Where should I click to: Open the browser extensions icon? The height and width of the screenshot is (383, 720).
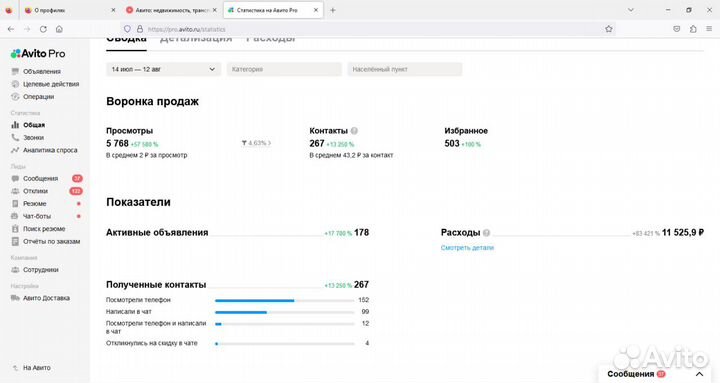pyautogui.click(x=693, y=29)
